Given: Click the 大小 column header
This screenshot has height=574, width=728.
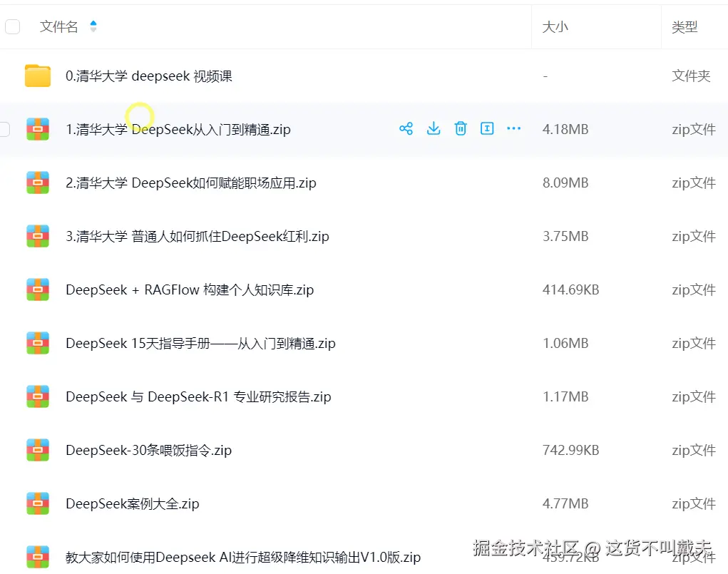Looking at the screenshot, I should 555,26.
